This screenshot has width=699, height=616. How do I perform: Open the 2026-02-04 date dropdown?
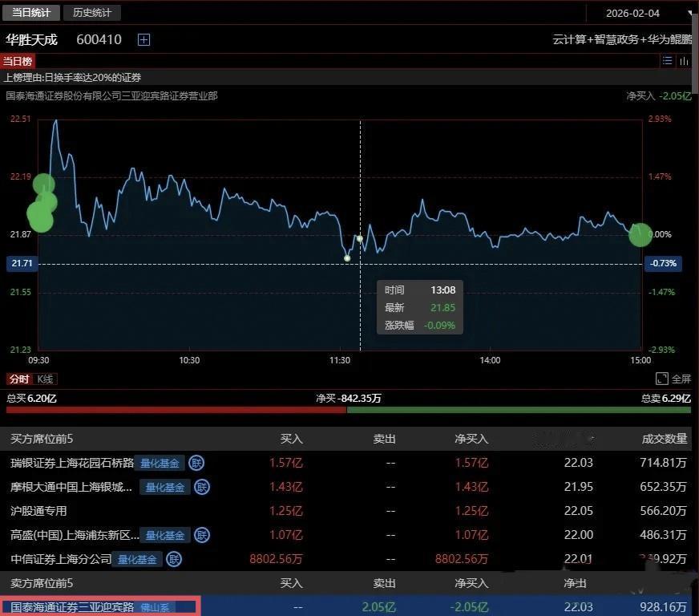coord(640,14)
